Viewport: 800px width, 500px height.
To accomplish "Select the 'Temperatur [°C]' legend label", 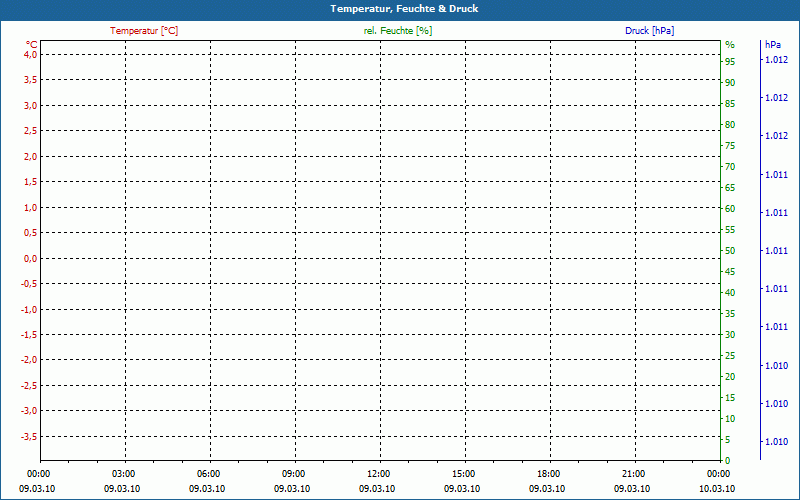I will (x=144, y=31).
